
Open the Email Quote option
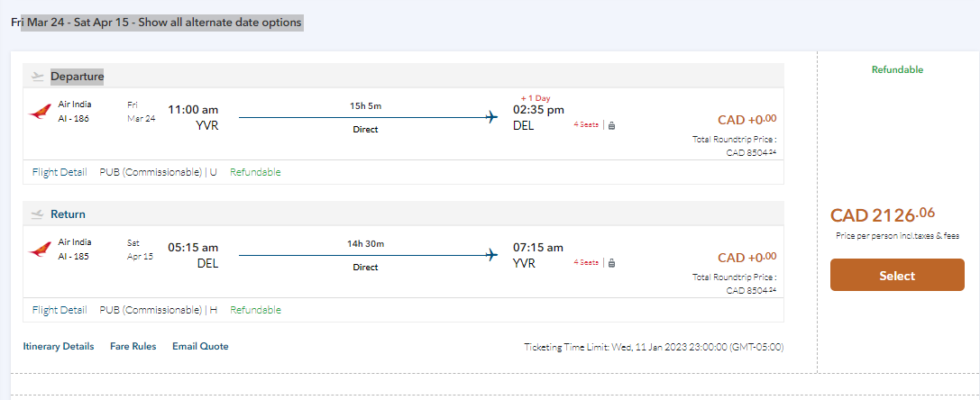pos(200,346)
